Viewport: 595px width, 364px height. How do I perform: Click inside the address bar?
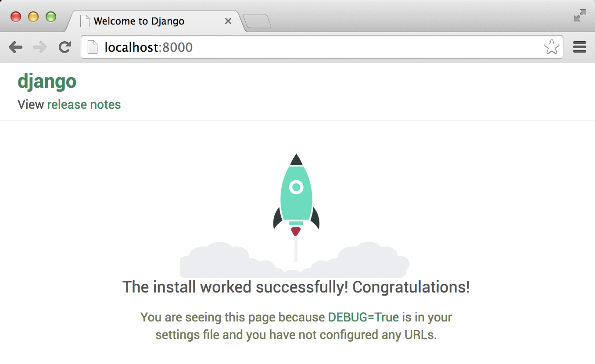pos(307,47)
